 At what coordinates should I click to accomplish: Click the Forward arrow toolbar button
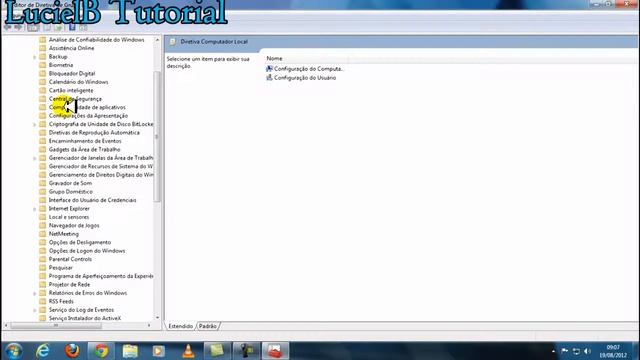pyautogui.click(x=18, y=27)
